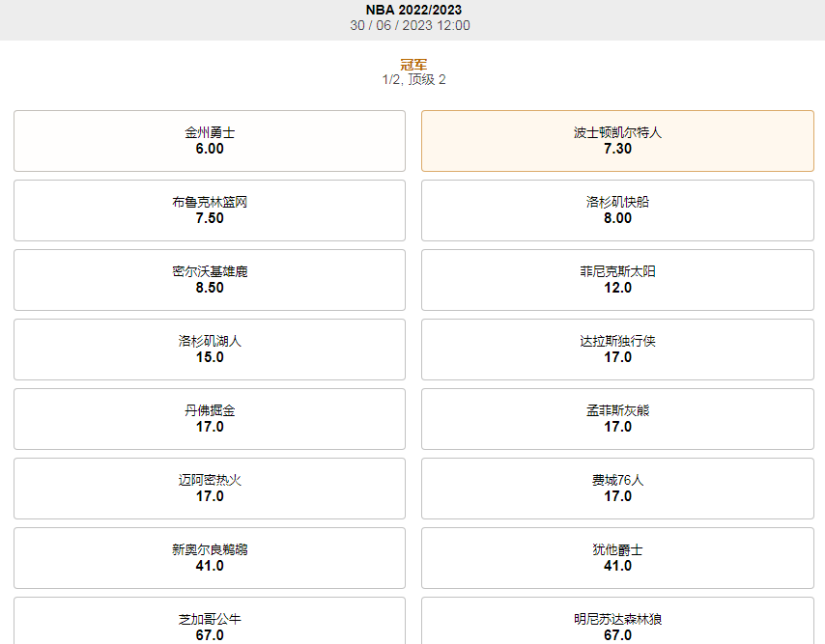Click the NBA 2022/2023 header bar
The height and width of the screenshot is (644, 825).
[412, 12]
